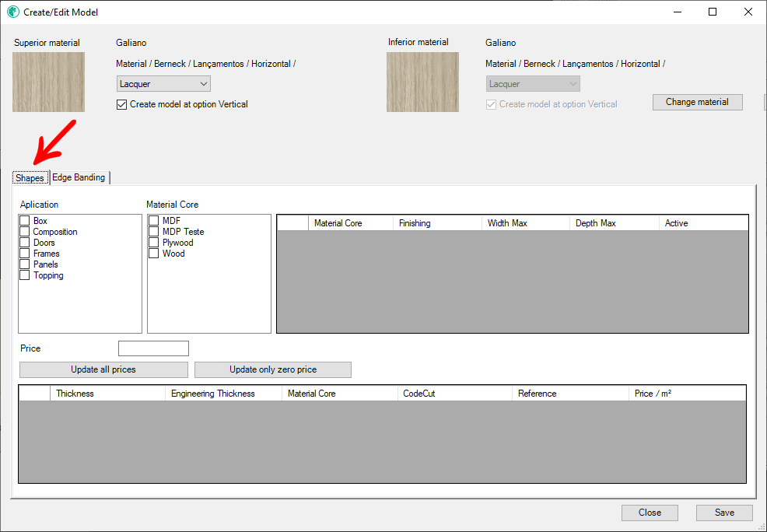Click the Update all prices button

(103, 369)
